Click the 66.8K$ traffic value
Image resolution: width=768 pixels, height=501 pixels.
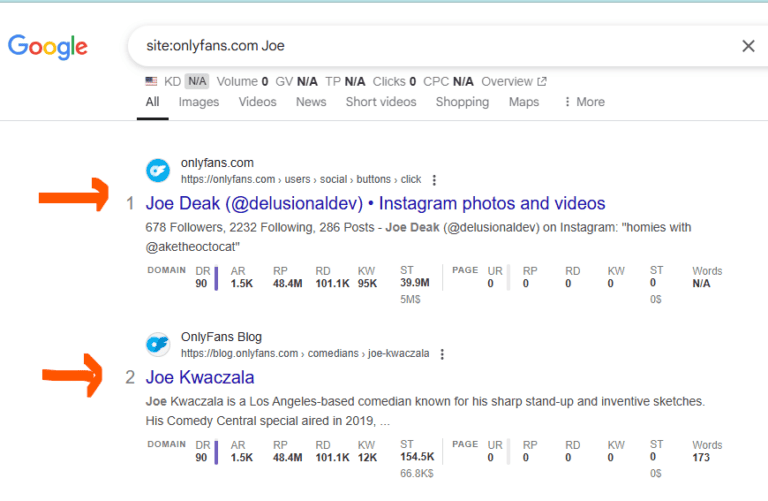tap(417, 474)
